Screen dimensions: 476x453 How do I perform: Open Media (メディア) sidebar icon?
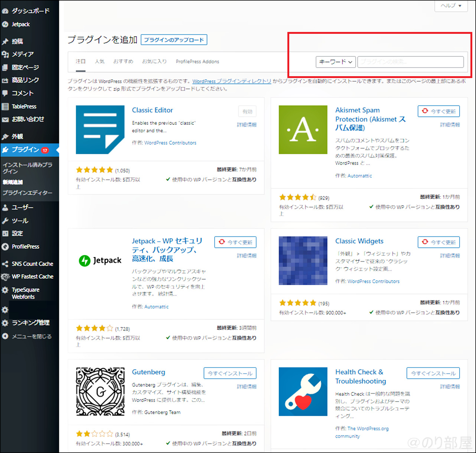[x=5, y=54]
